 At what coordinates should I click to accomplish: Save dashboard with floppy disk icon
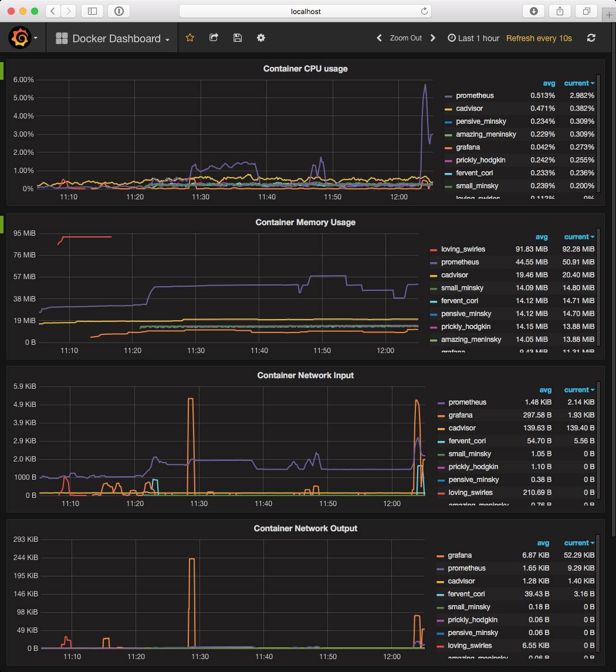238,38
